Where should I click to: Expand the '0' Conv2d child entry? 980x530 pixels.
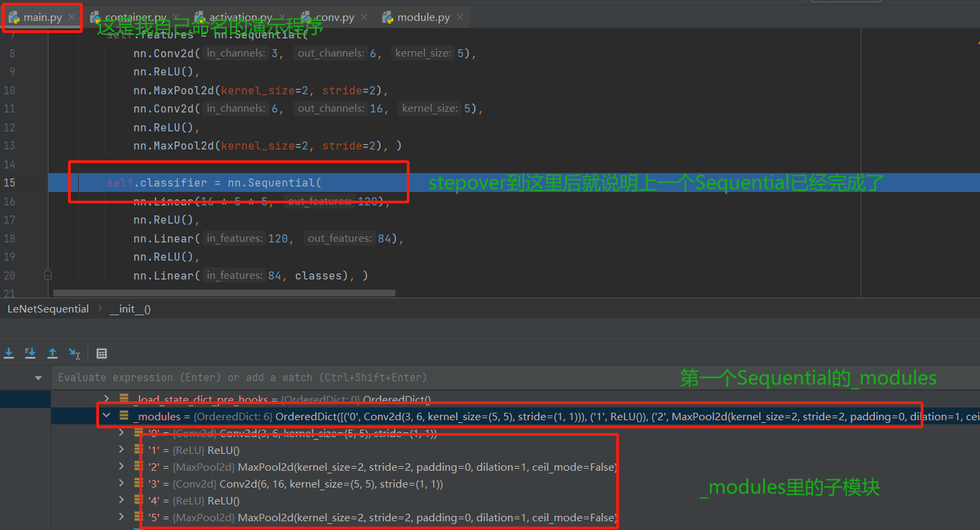pyautogui.click(x=121, y=433)
